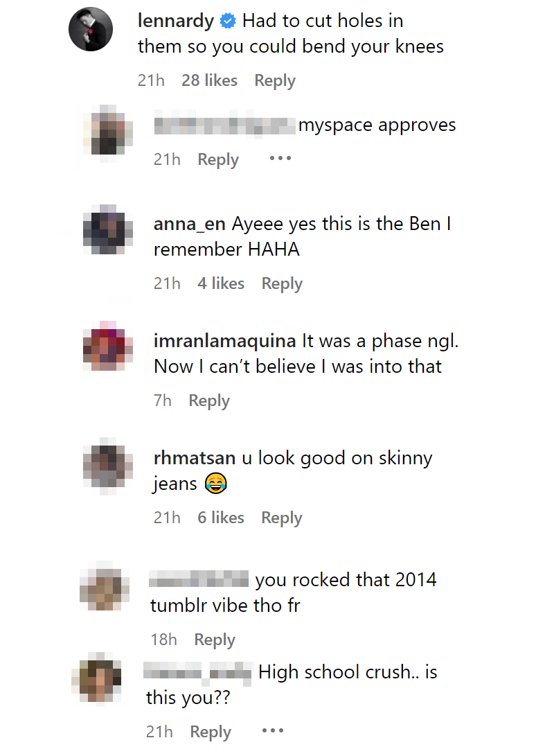Reply to rhmatsan's skinny jeans comment
Screen dimensions: 554x756
282,518
